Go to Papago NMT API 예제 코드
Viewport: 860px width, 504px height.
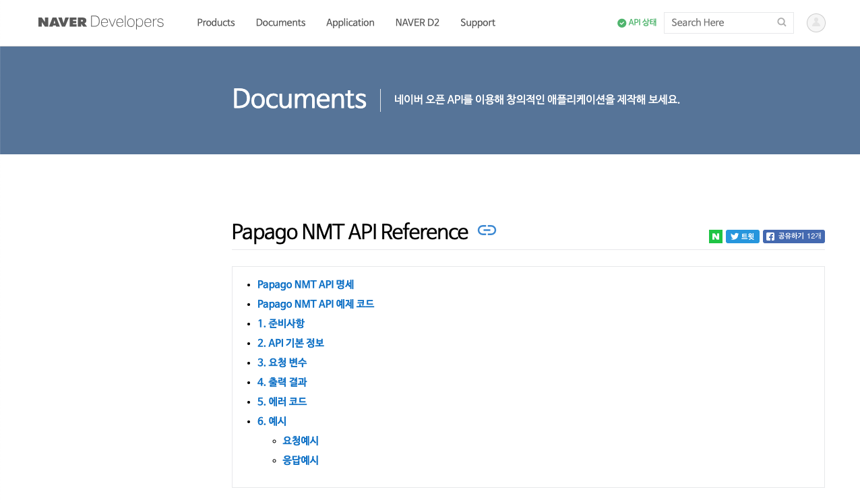pyautogui.click(x=315, y=304)
